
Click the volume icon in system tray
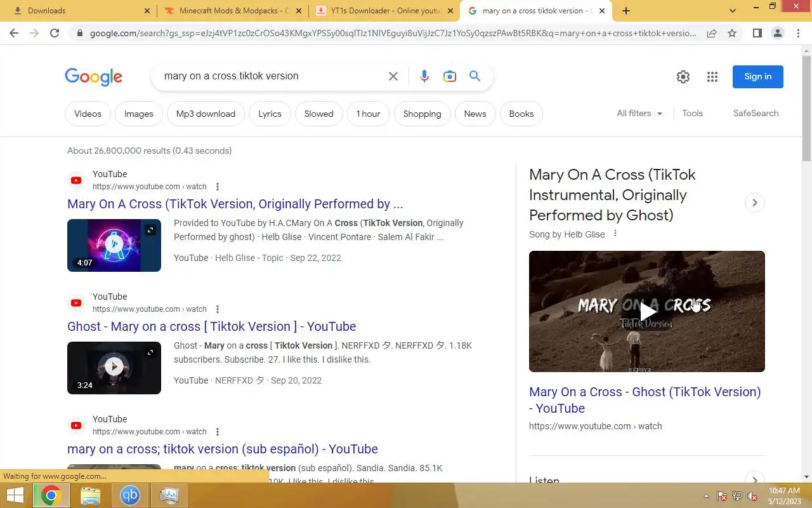pos(753,496)
